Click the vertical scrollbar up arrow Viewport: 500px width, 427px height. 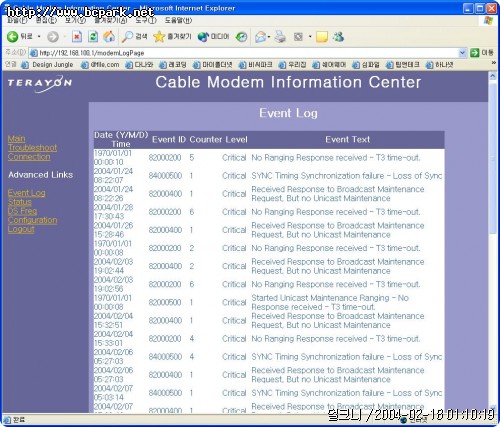492,76
